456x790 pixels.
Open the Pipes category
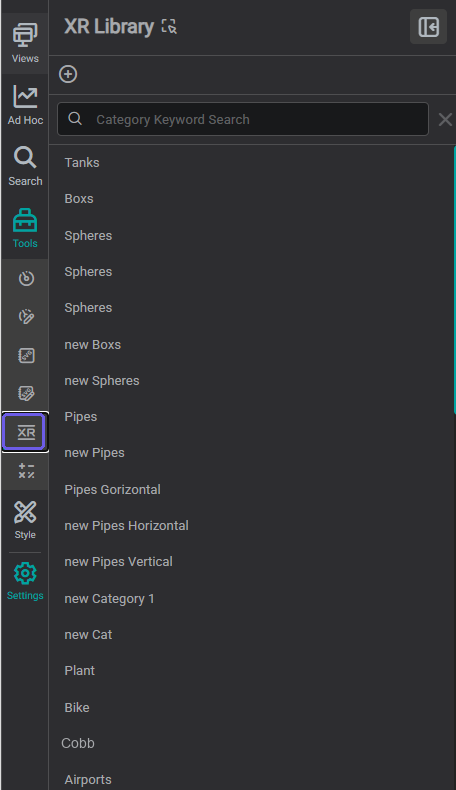(x=81, y=417)
